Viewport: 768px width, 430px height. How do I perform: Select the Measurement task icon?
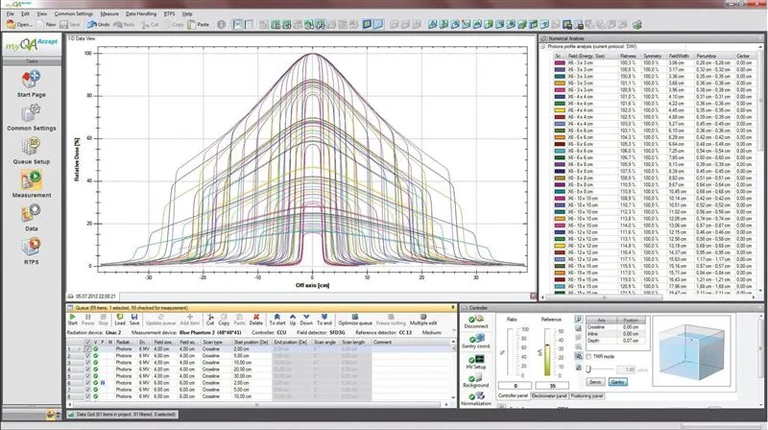31,180
